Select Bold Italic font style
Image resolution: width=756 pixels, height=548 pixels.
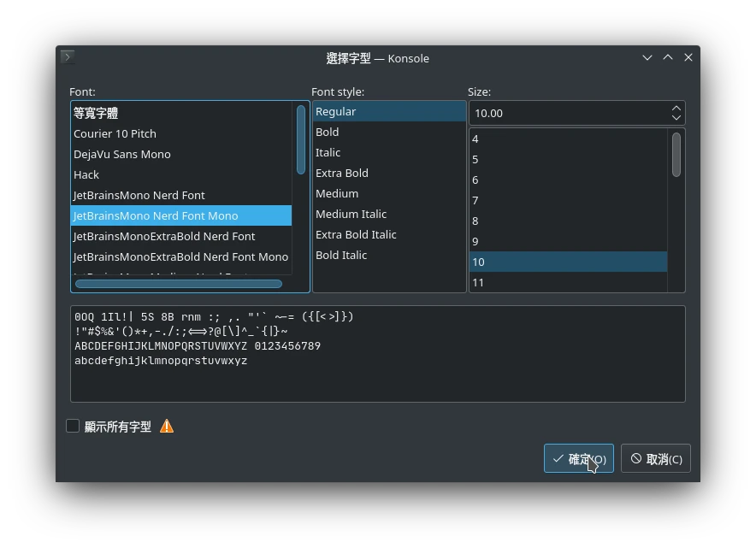341,255
